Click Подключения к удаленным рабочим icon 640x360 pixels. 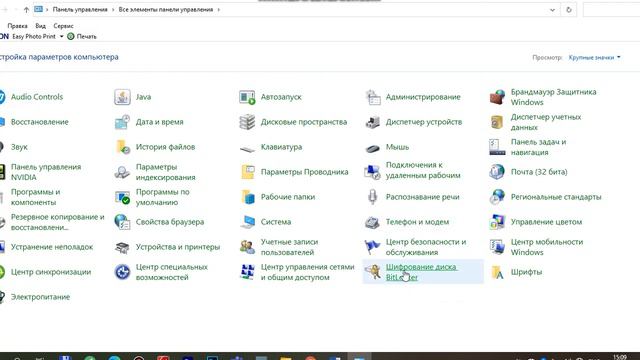tap(372, 171)
